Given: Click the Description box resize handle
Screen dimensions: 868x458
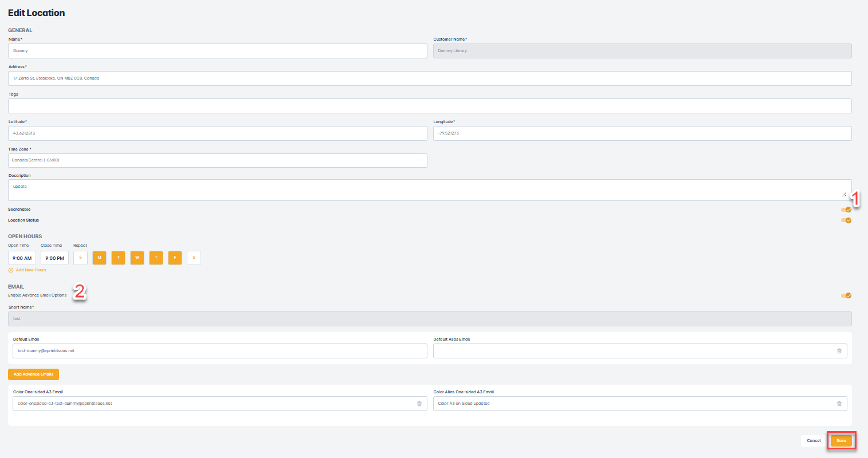Looking at the screenshot, I should 844,195.
